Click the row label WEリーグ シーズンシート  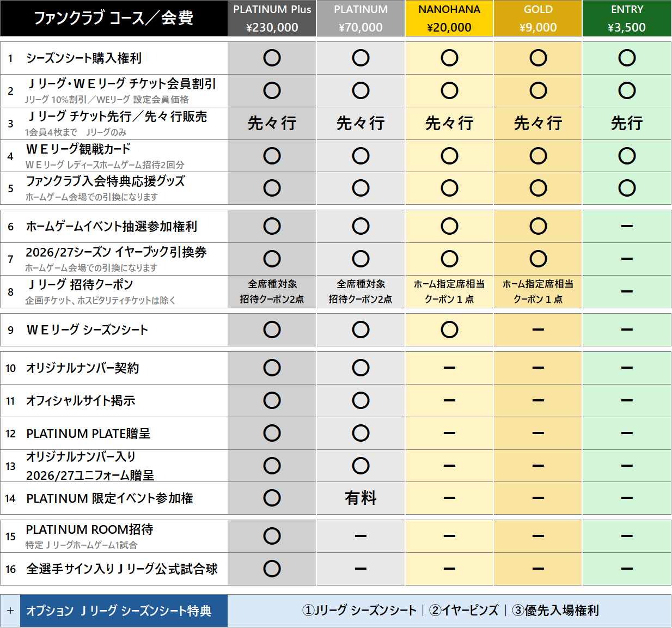pyautogui.click(x=87, y=330)
